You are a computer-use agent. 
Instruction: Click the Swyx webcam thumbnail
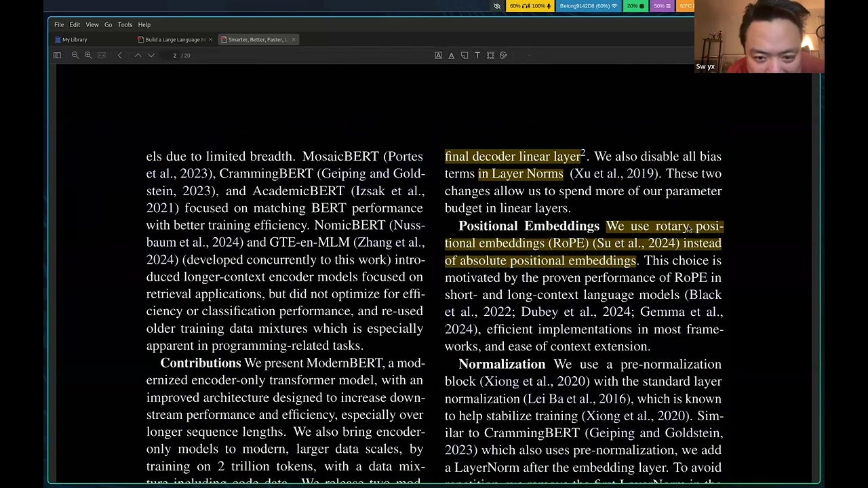[x=759, y=37]
